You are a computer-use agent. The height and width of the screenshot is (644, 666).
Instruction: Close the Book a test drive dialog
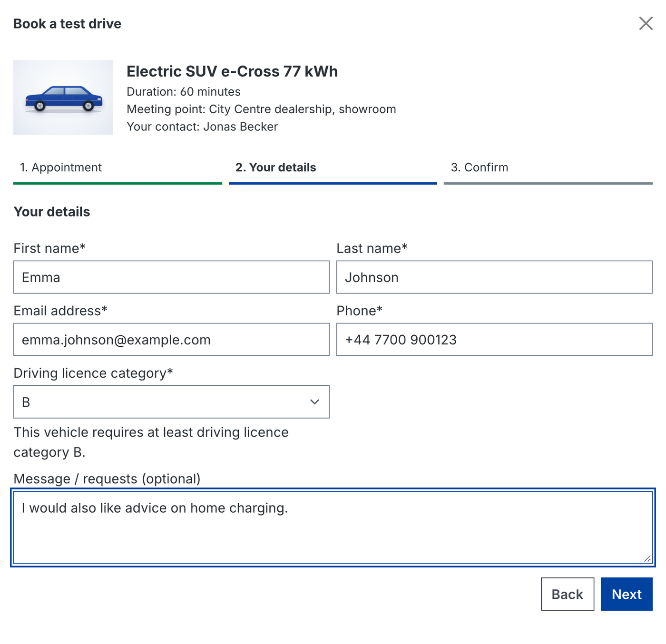tap(646, 23)
